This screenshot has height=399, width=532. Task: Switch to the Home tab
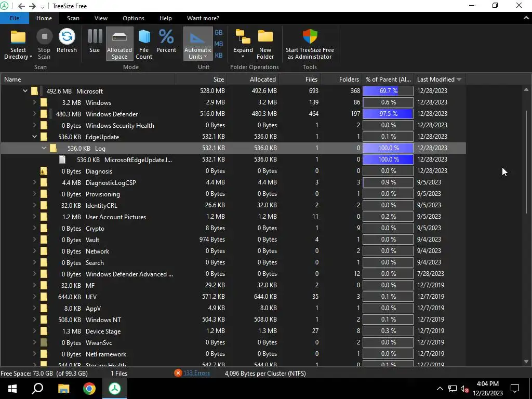[x=44, y=18]
